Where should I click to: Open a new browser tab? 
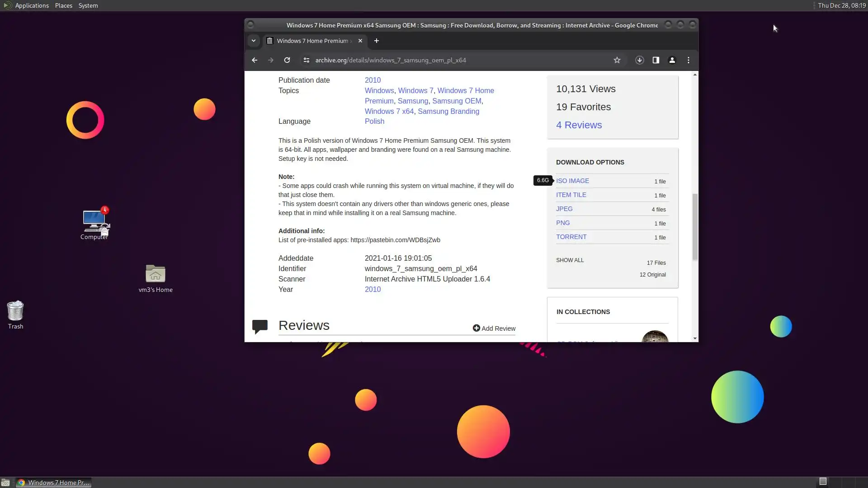tap(376, 41)
